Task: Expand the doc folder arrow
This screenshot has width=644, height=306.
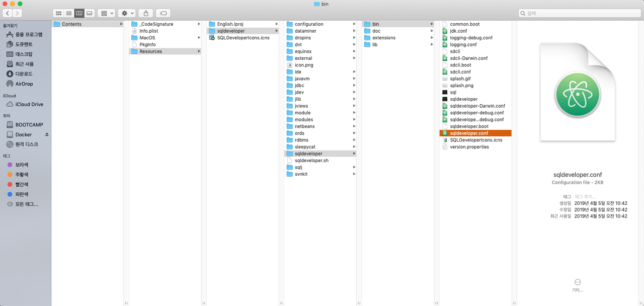Action: 431,31
